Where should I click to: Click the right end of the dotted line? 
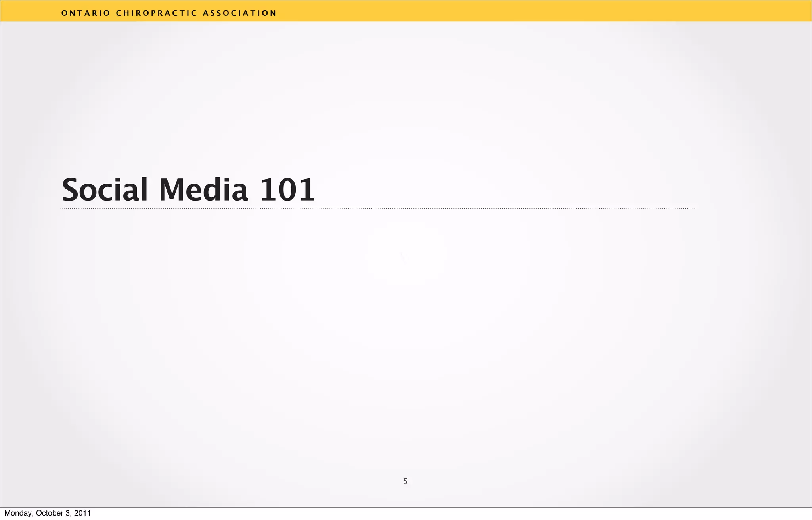pos(694,208)
